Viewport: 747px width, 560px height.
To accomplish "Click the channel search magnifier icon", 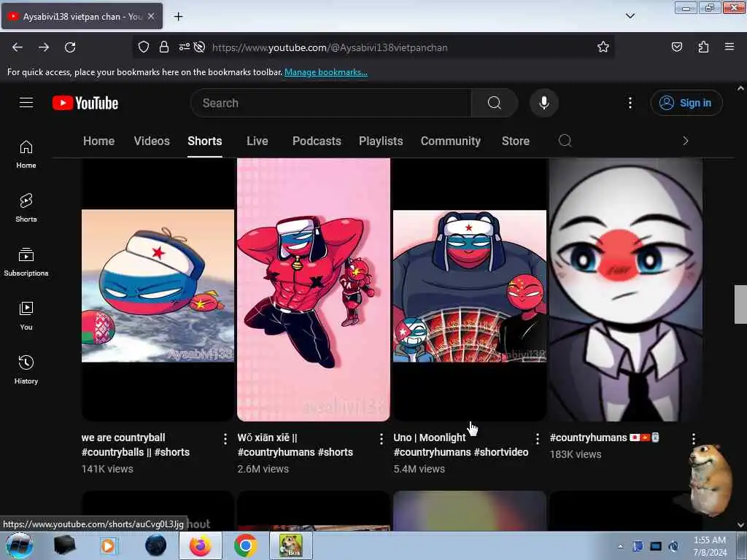I will point(565,141).
